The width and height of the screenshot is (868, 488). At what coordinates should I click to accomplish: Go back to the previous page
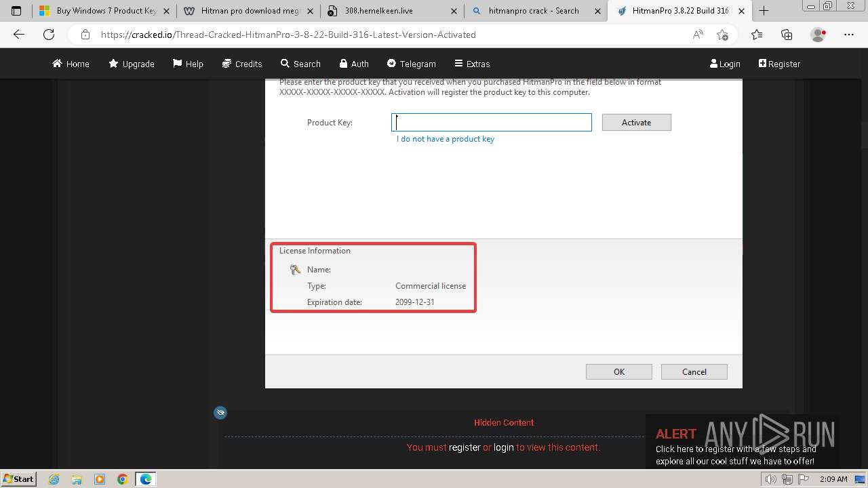click(x=19, y=35)
